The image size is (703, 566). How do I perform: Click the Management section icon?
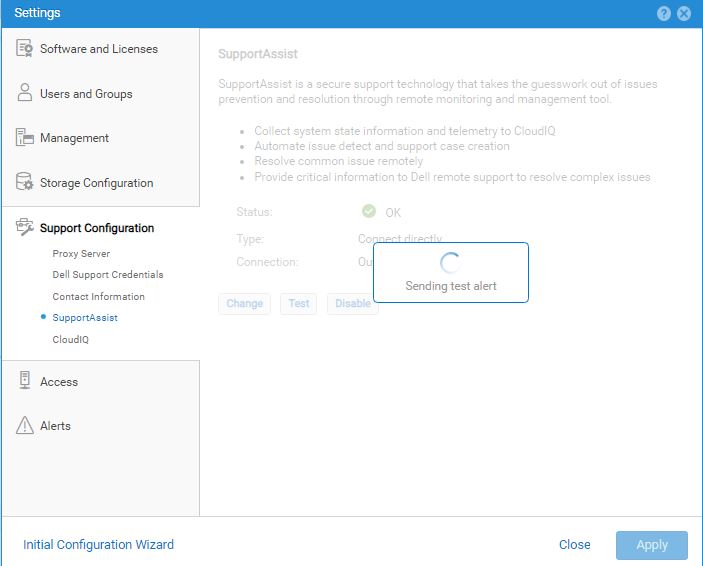[x=25, y=138]
